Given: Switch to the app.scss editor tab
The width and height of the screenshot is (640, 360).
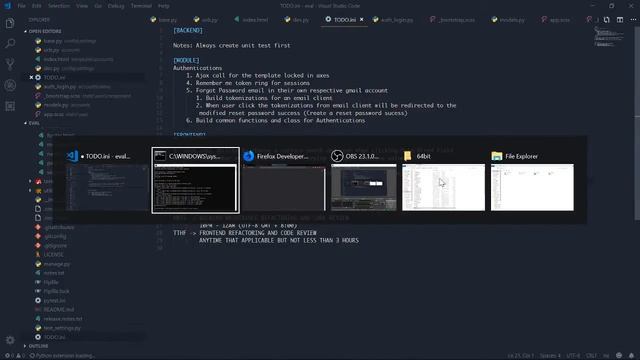Looking at the screenshot, I should click(x=555, y=20).
